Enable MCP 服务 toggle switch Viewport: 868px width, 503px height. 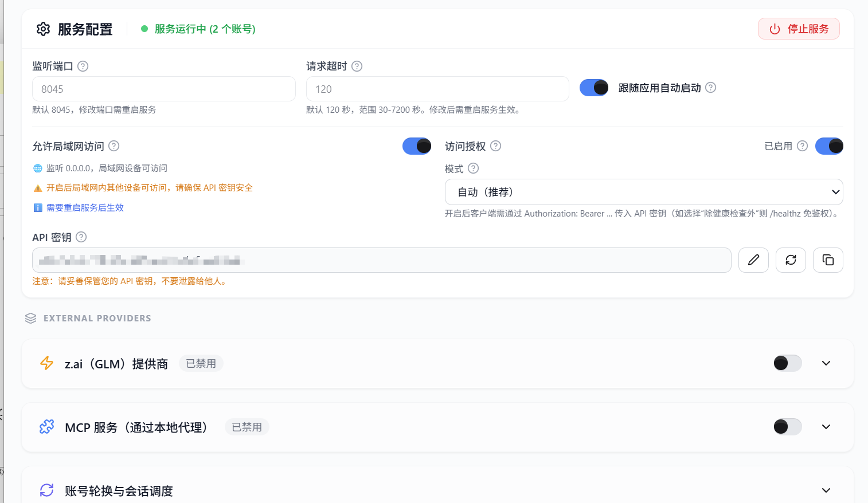(787, 427)
